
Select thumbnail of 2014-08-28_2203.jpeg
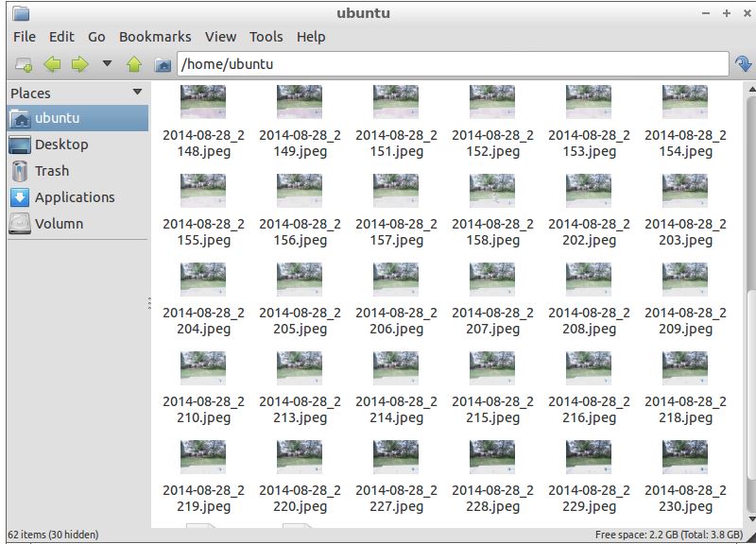(685, 191)
